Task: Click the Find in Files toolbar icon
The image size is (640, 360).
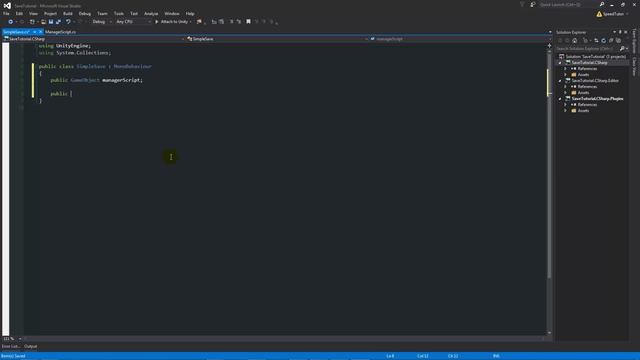Action: click(199, 22)
